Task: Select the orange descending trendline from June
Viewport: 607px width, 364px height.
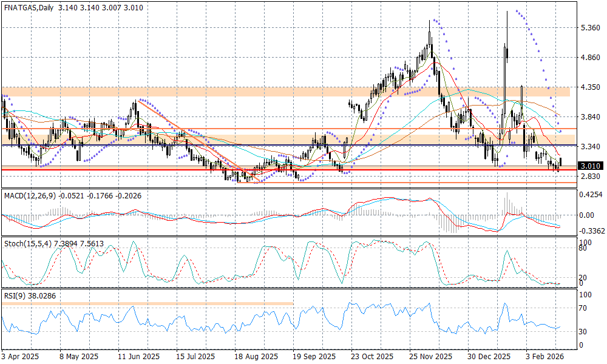Action: (x=194, y=142)
